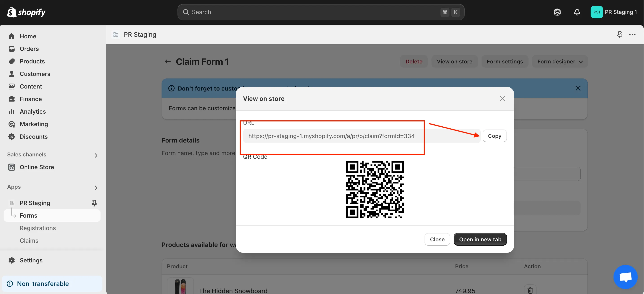Open Claims under PR Staging
Image resolution: width=644 pixels, height=294 pixels.
click(x=29, y=240)
